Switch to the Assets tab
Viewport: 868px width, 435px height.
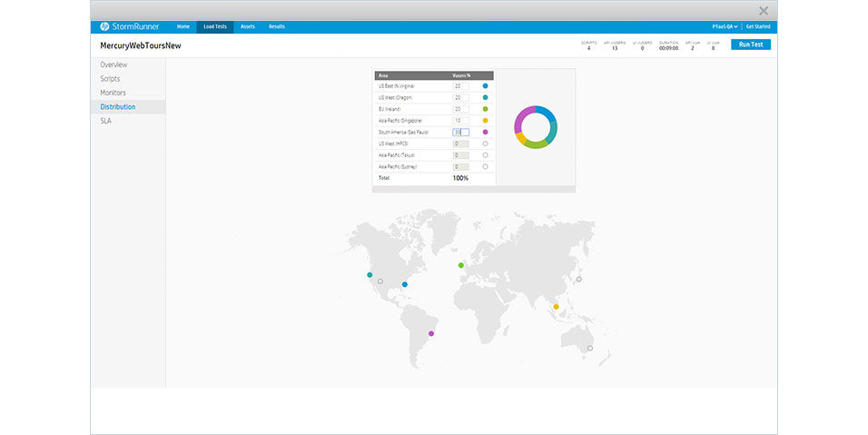[248, 26]
